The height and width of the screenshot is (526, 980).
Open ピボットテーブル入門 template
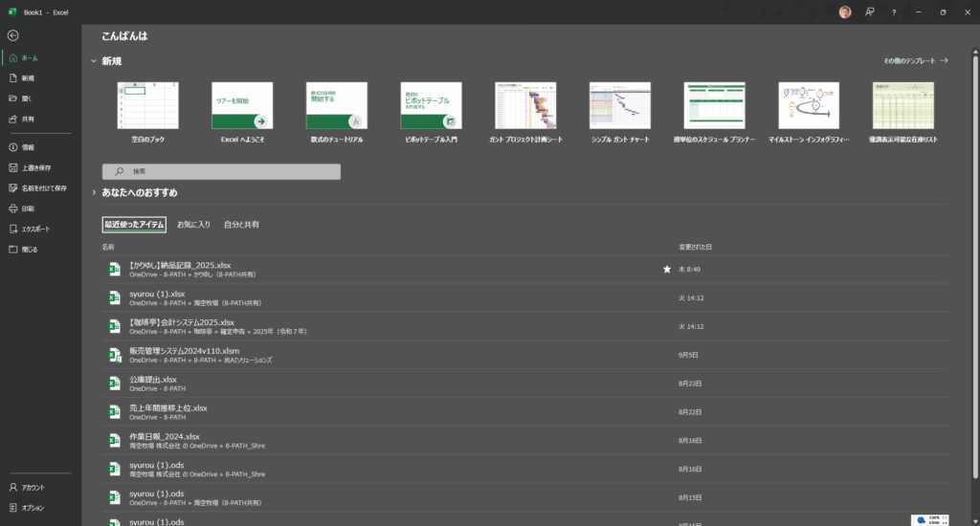pyautogui.click(x=432, y=113)
